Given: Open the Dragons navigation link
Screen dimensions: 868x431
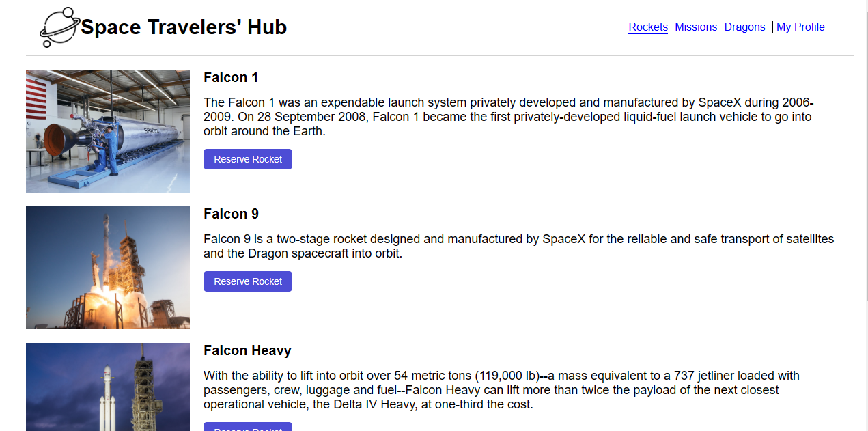Looking at the screenshot, I should click(x=744, y=27).
